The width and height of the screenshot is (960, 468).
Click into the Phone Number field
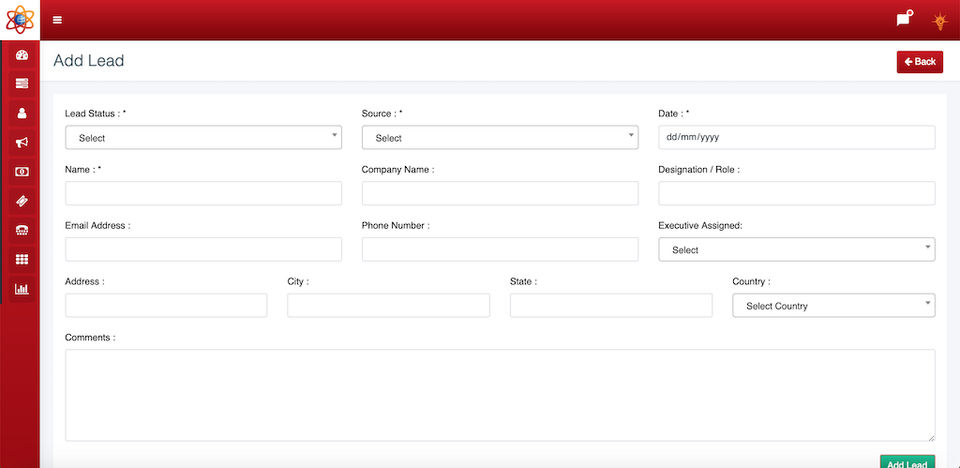coord(500,249)
